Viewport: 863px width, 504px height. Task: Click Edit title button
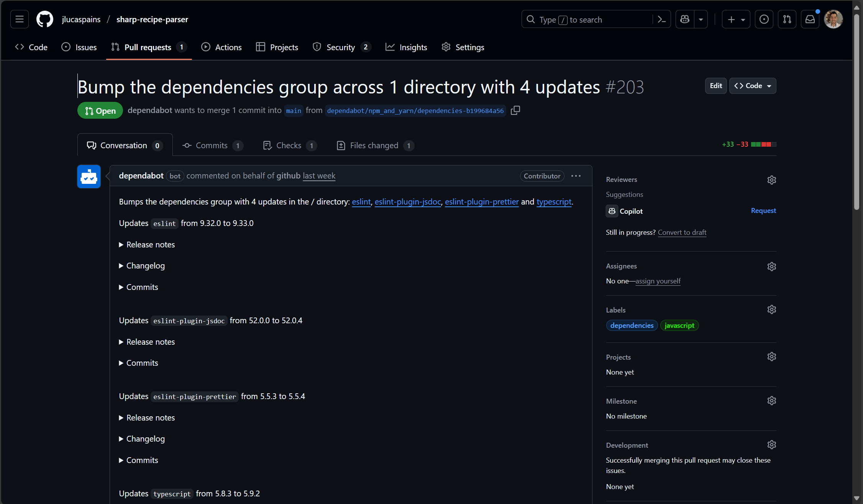[716, 86]
